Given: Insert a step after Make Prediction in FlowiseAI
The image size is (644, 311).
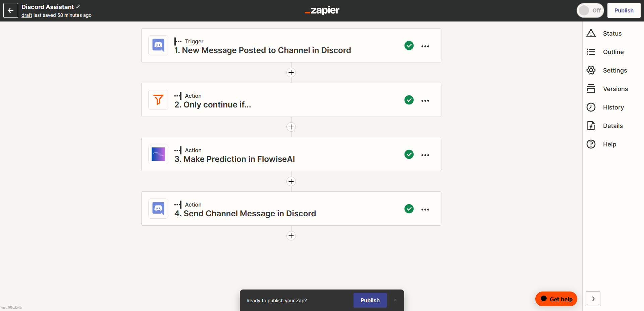Looking at the screenshot, I should coord(291,181).
